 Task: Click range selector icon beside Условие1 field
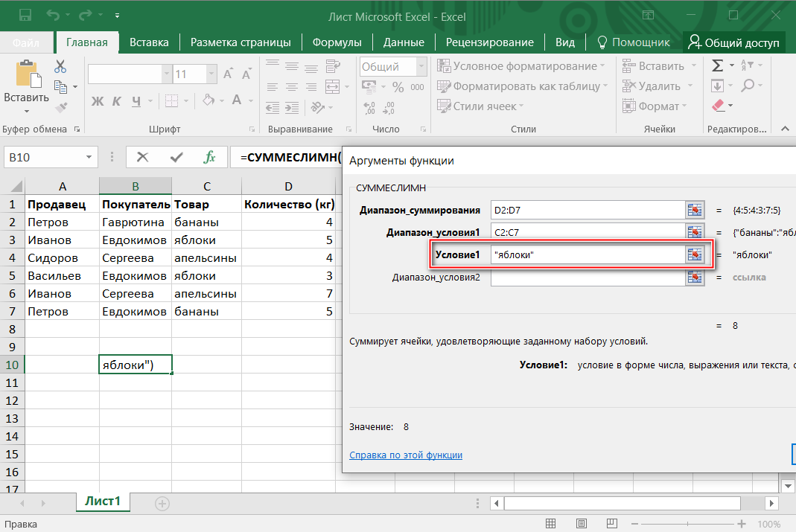695,254
